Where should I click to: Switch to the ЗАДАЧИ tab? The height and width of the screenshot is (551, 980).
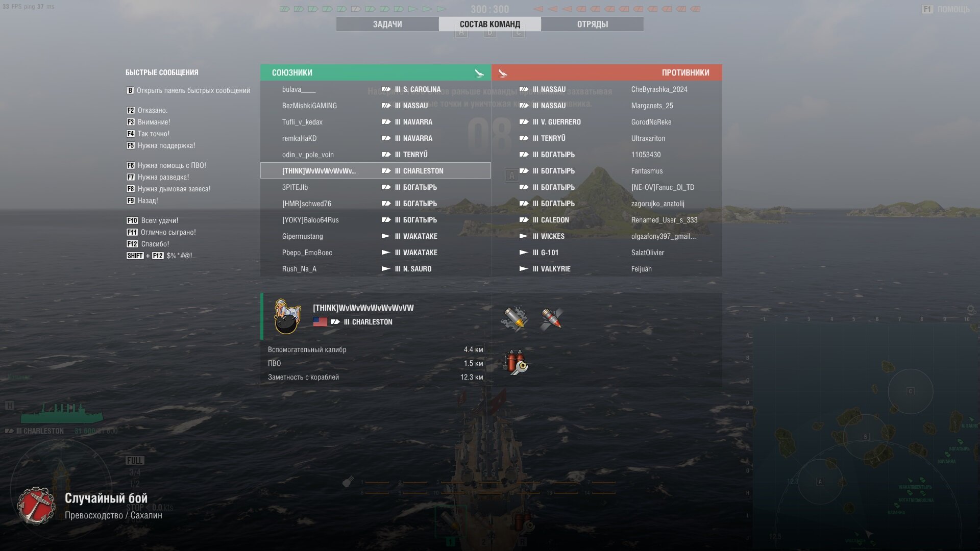(387, 24)
